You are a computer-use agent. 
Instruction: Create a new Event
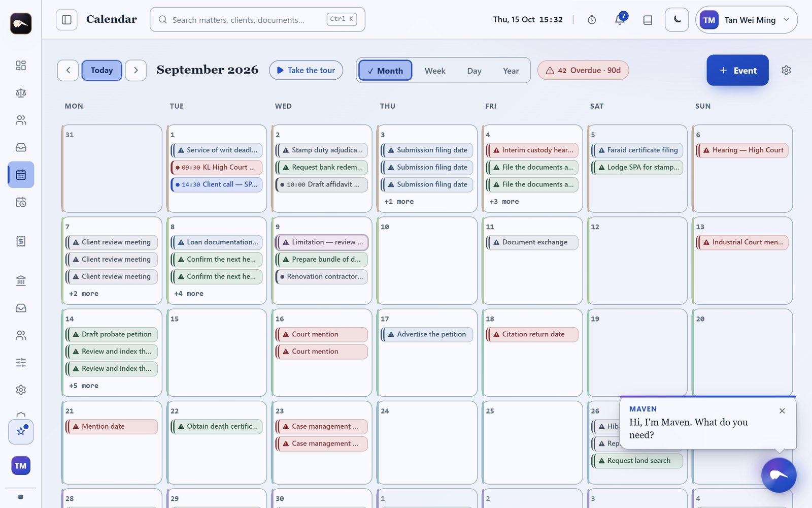click(x=737, y=71)
